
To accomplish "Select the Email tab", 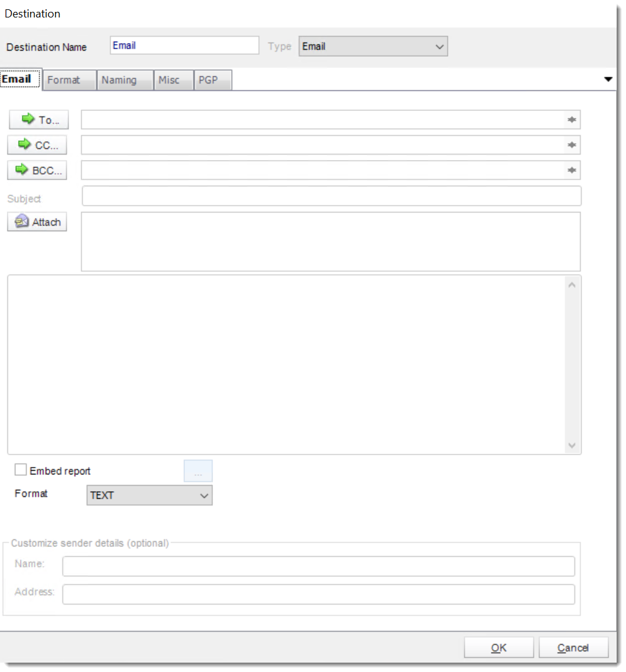I will (x=20, y=79).
